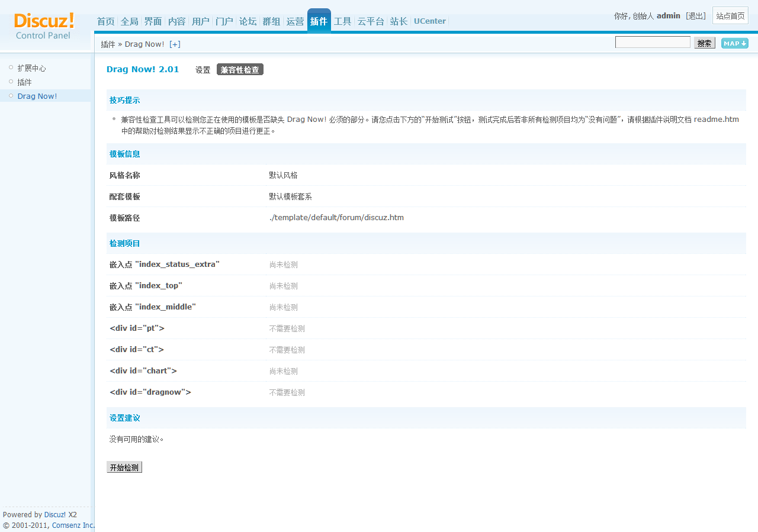Open the 界面 menu

coord(153,21)
